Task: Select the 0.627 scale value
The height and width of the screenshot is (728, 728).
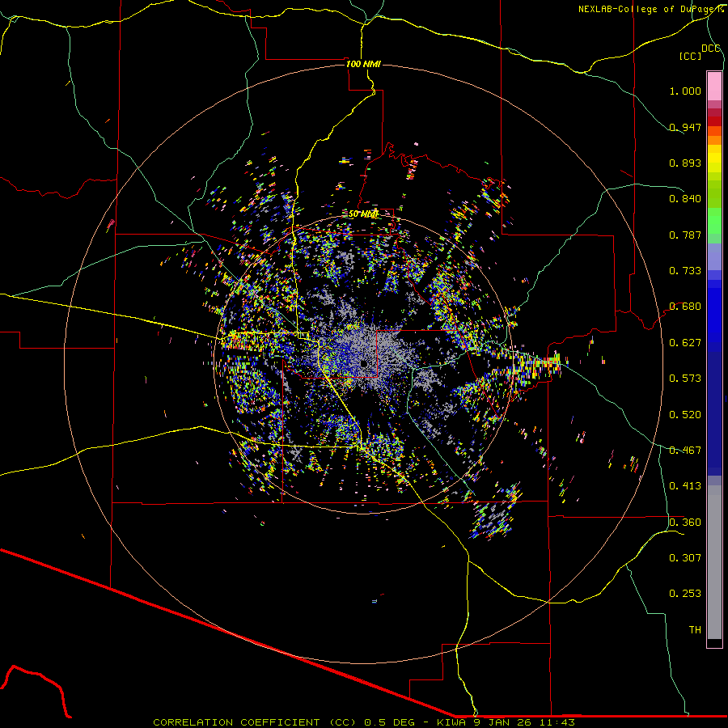Action: (x=685, y=343)
